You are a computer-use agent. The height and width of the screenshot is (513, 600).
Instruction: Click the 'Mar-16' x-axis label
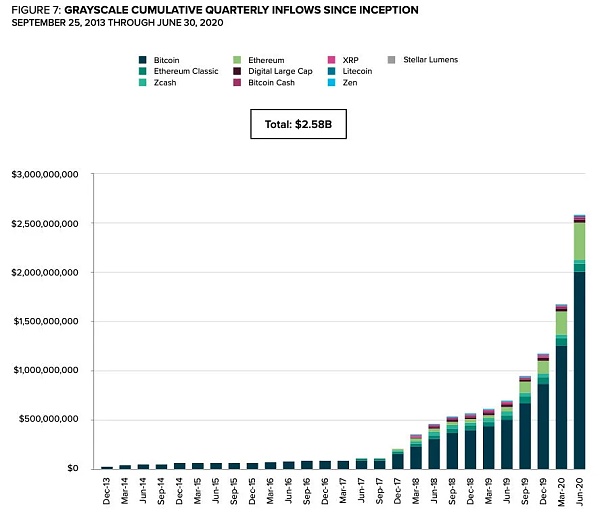point(270,491)
